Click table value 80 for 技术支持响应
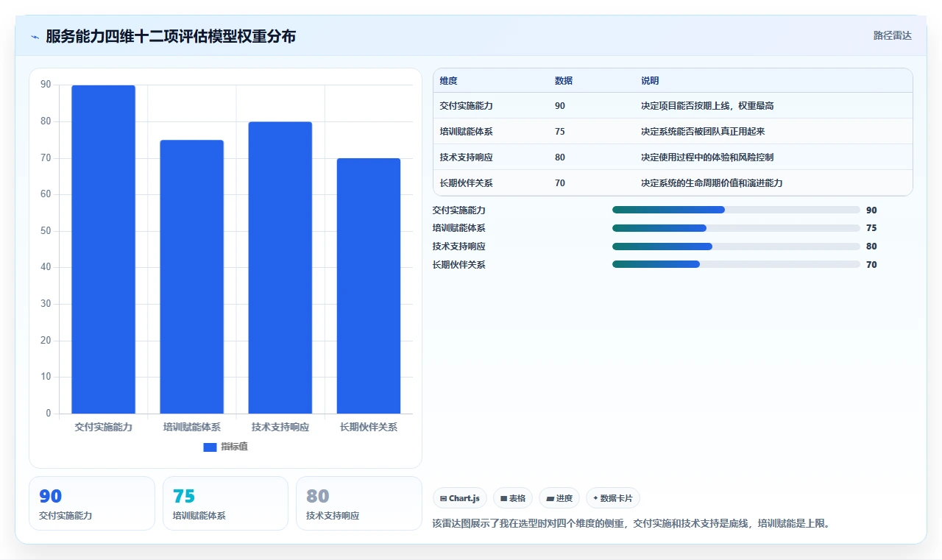Screen dimensions: 942x560 [x=560, y=157]
